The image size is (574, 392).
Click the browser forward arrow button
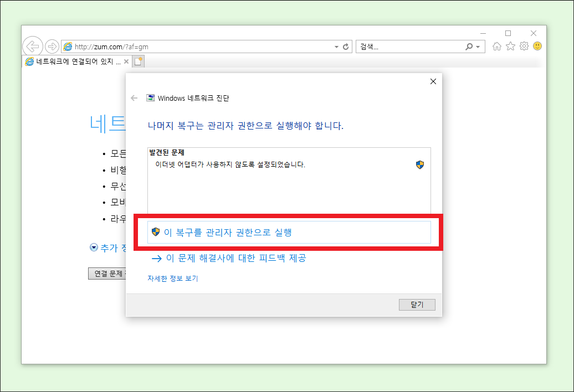tap(52, 47)
